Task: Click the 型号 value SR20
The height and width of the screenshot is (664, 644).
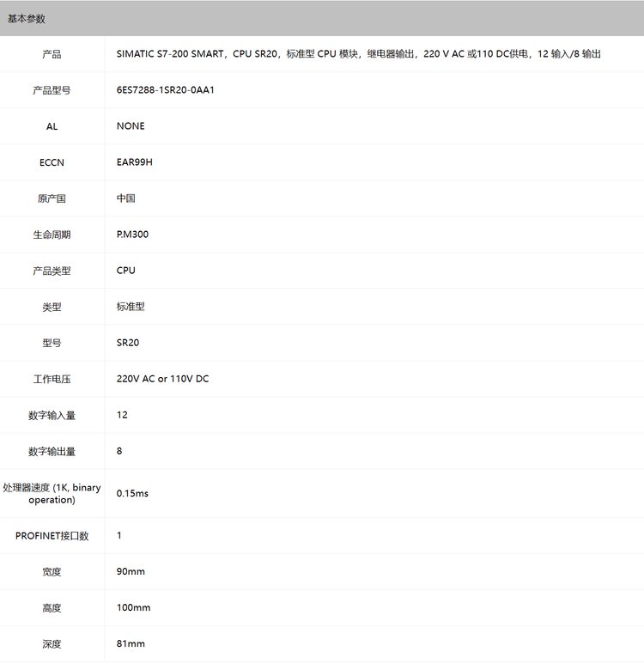Action: click(x=128, y=343)
